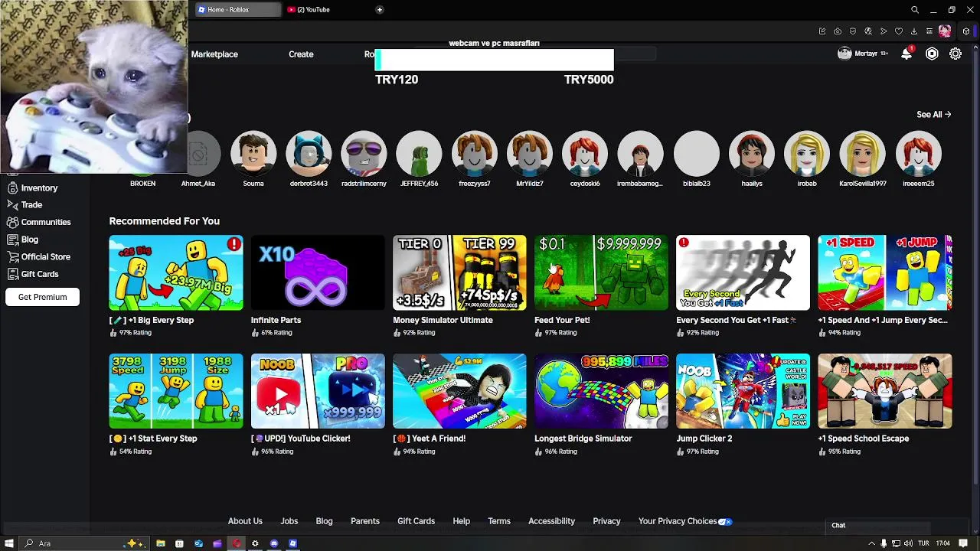Open File Explorer from the taskbar
Viewport: 980px width, 551px height.
point(161,543)
